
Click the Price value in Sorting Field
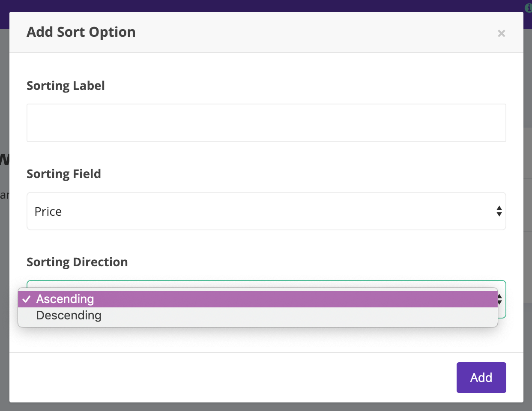pyautogui.click(x=48, y=211)
